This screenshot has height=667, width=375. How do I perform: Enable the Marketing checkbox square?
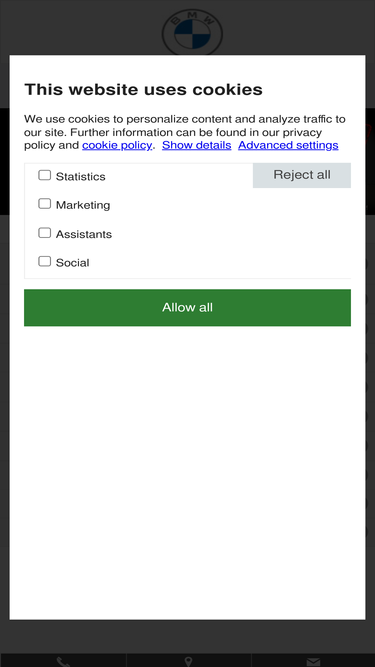[x=45, y=204]
